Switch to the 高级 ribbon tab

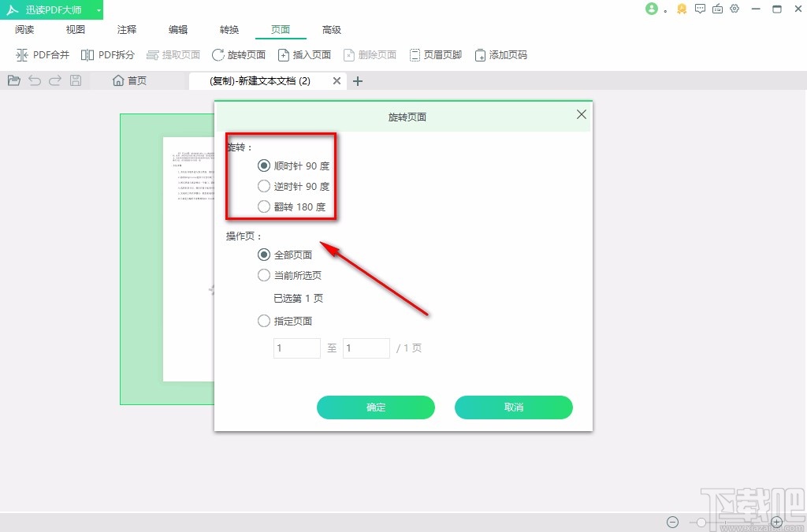click(332, 29)
